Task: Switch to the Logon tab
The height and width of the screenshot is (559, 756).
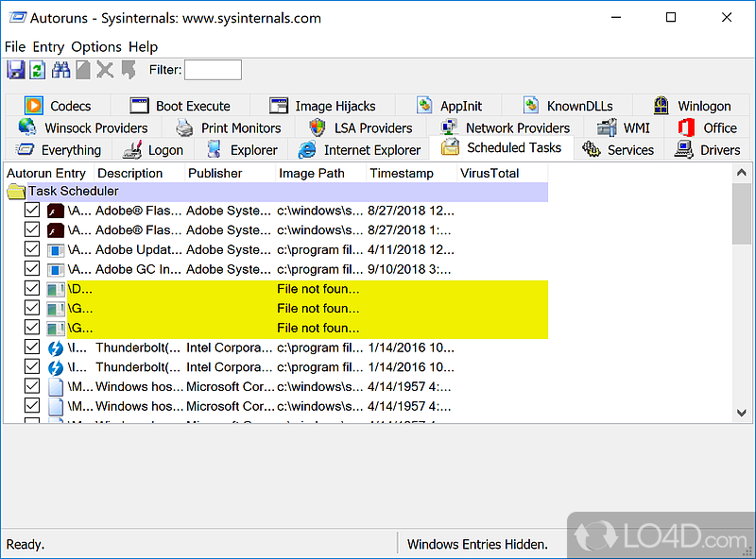Action: coord(154,149)
